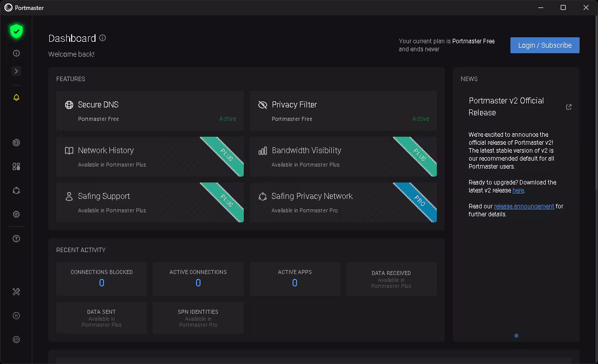Screen dimensions: 598x364
Task: Expand the sidebar with the chevron arrow
Action: [16, 71]
